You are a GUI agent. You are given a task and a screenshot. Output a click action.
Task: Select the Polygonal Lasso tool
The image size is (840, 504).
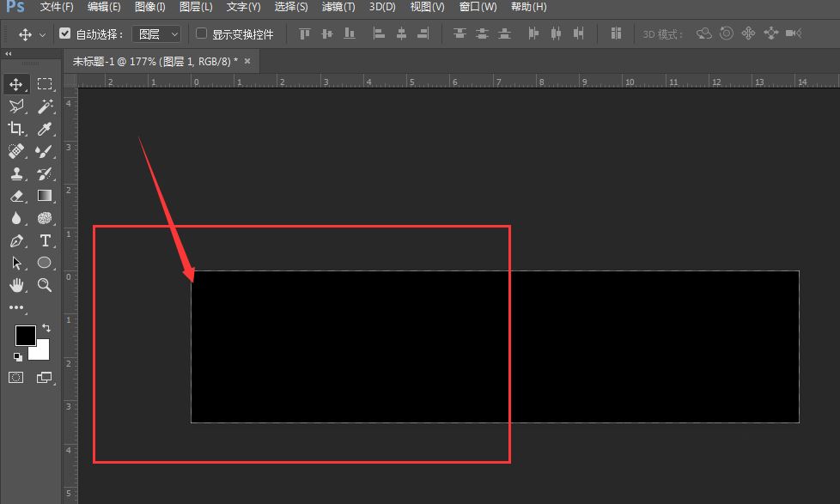[x=16, y=106]
